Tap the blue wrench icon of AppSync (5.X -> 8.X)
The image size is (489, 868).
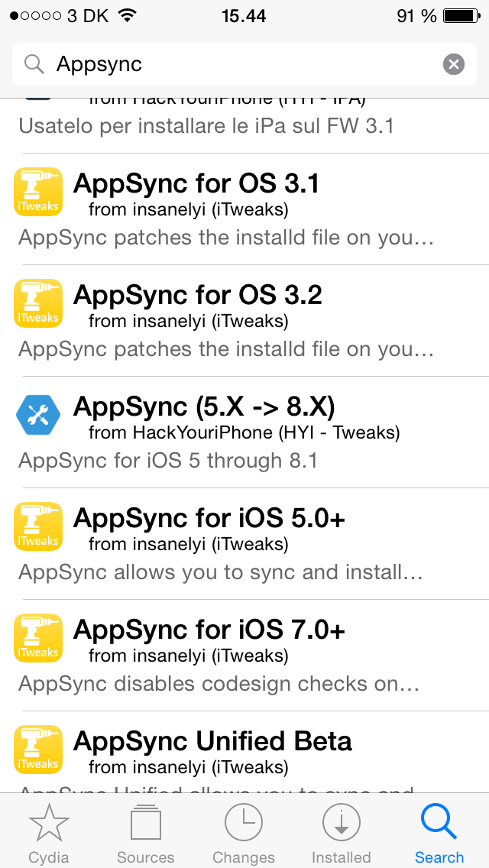[x=37, y=415]
